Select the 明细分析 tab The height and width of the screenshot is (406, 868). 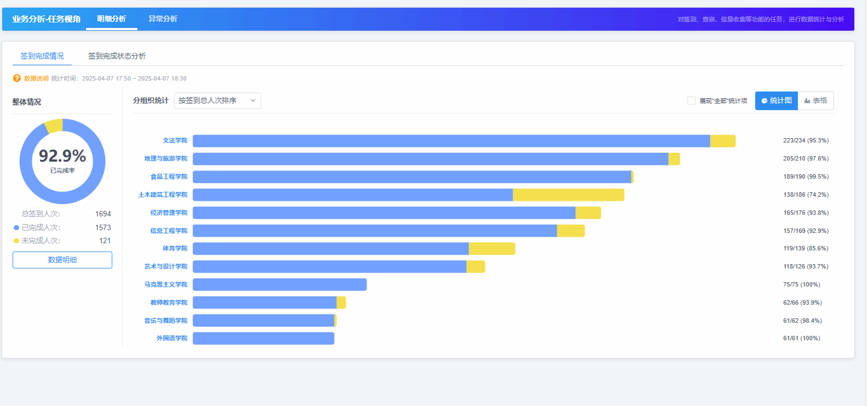[112, 19]
